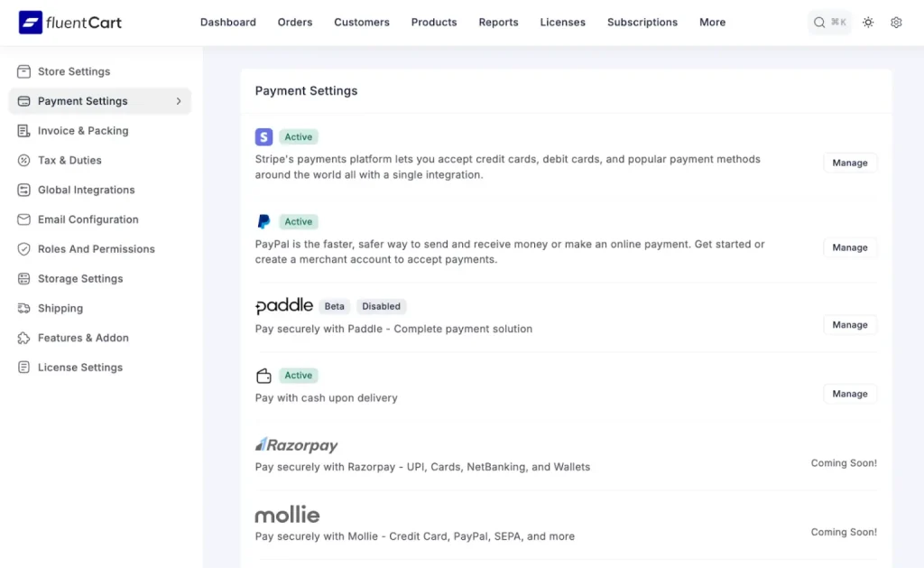
Task: Open search using the magnifying glass icon
Action: (x=818, y=22)
